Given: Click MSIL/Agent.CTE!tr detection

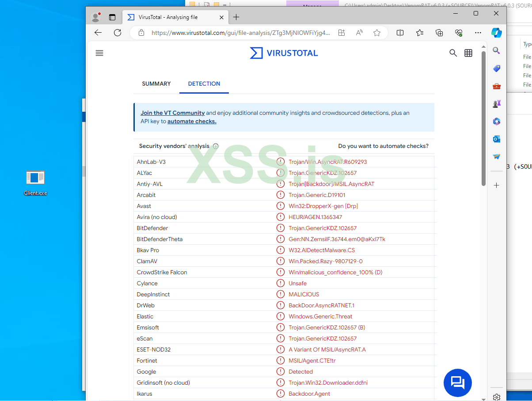Looking at the screenshot, I should (312, 361).
